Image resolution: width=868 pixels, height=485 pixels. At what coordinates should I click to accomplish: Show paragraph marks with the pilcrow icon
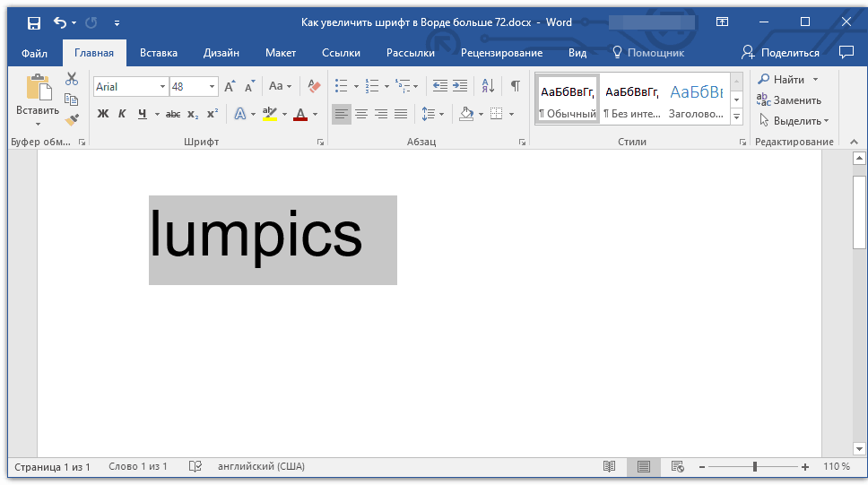[x=515, y=86]
